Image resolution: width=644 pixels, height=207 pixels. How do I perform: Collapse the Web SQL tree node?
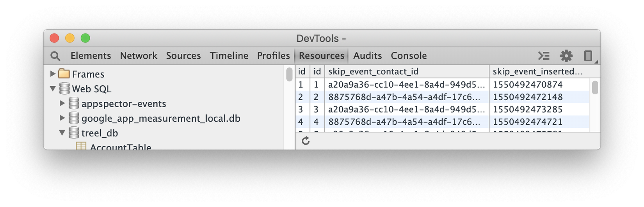point(53,88)
